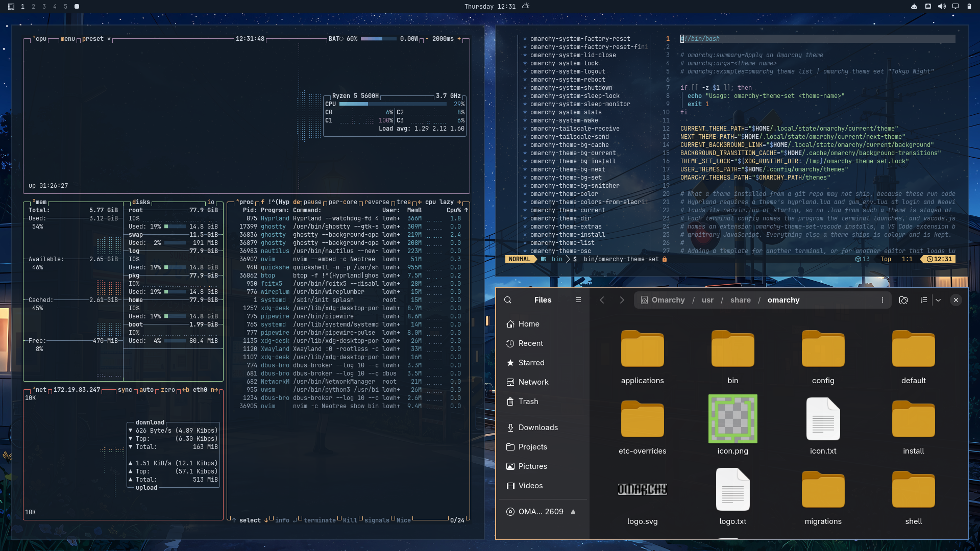Switch to workspace 2 in top bar
The width and height of the screenshot is (980, 551).
point(34,7)
